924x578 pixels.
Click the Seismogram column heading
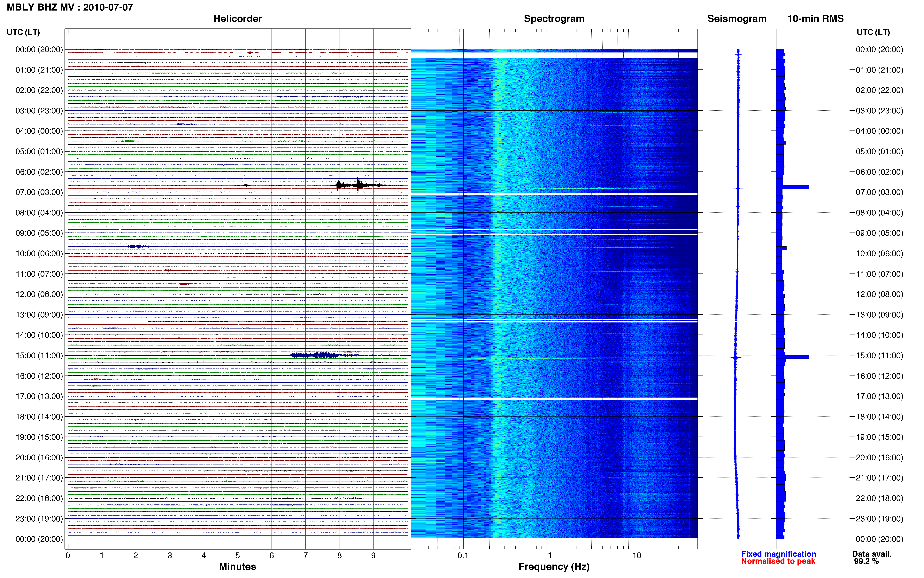click(737, 19)
